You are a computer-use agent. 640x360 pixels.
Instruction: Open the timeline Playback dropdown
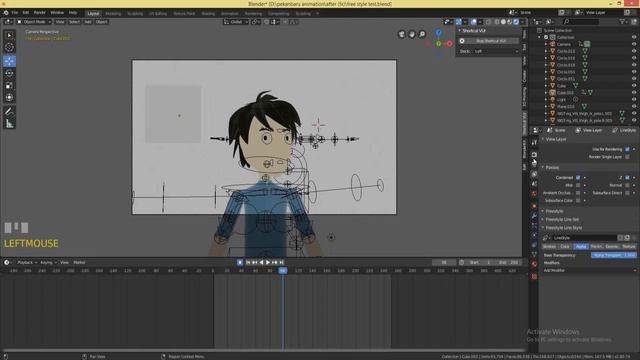[x=27, y=262]
